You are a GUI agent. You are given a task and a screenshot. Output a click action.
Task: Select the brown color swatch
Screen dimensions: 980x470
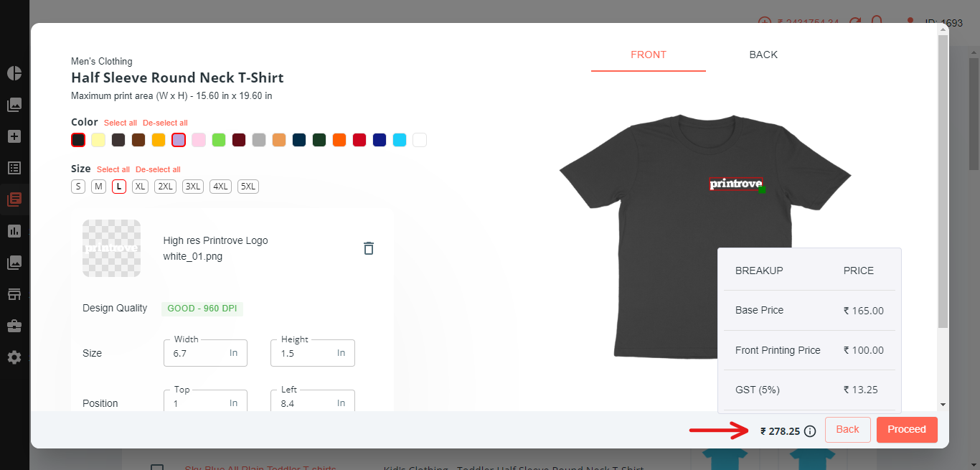coord(138,140)
